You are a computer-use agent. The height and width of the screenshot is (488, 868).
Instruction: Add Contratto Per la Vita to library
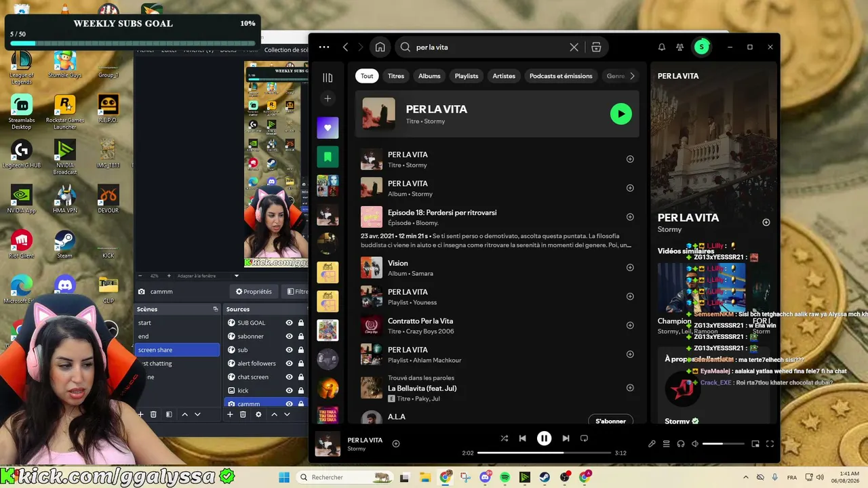pyautogui.click(x=630, y=325)
